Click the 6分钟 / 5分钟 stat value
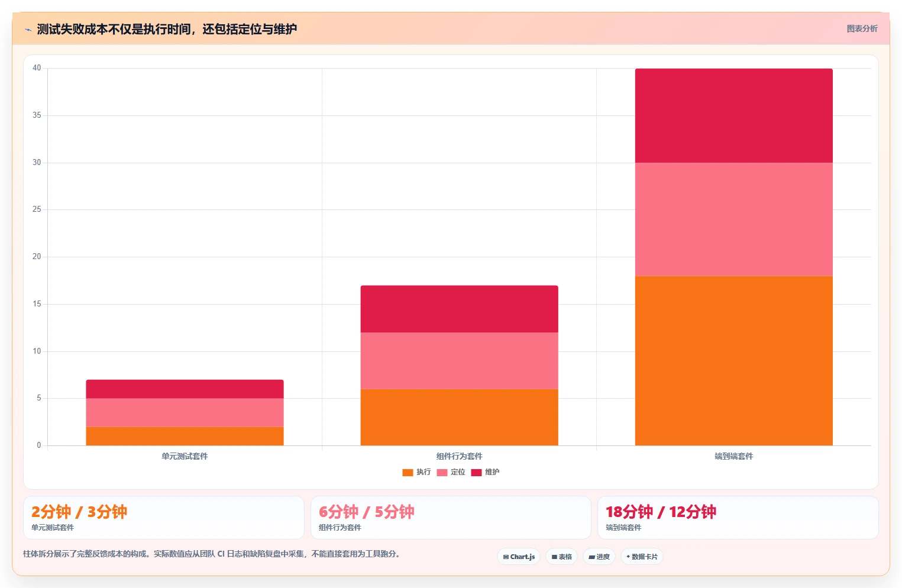The height and width of the screenshot is (588, 902). pyautogui.click(x=367, y=512)
